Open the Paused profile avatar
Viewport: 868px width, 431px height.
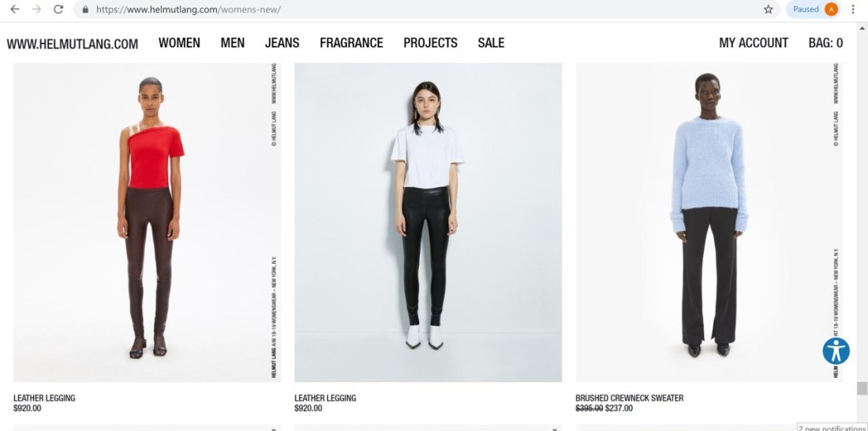pos(813,9)
